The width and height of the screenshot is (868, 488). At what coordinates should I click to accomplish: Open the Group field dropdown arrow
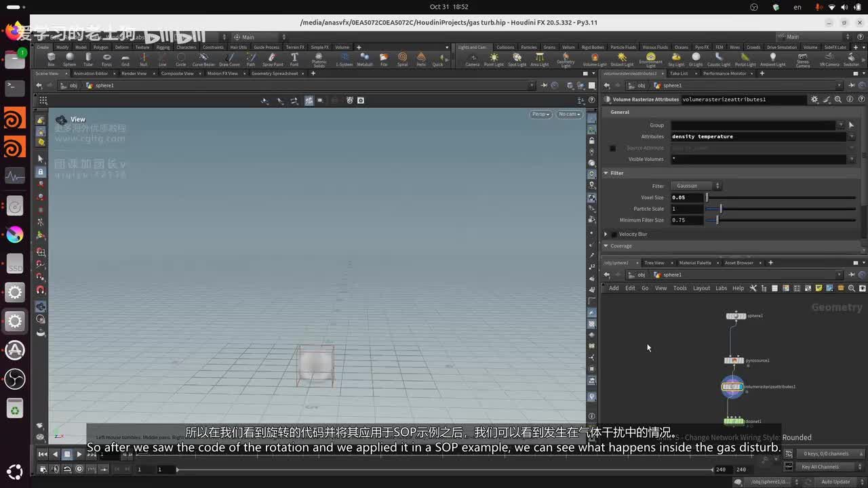click(841, 125)
